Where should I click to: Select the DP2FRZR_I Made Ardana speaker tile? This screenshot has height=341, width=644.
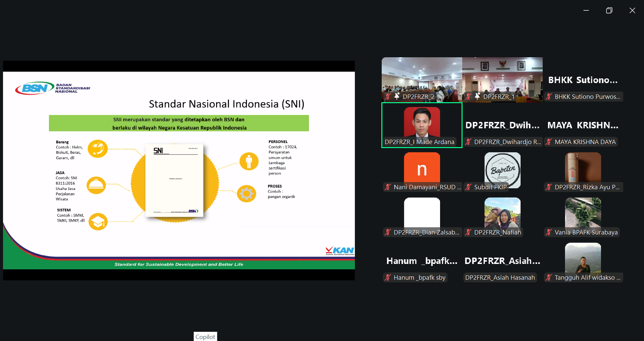click(422, 125)
